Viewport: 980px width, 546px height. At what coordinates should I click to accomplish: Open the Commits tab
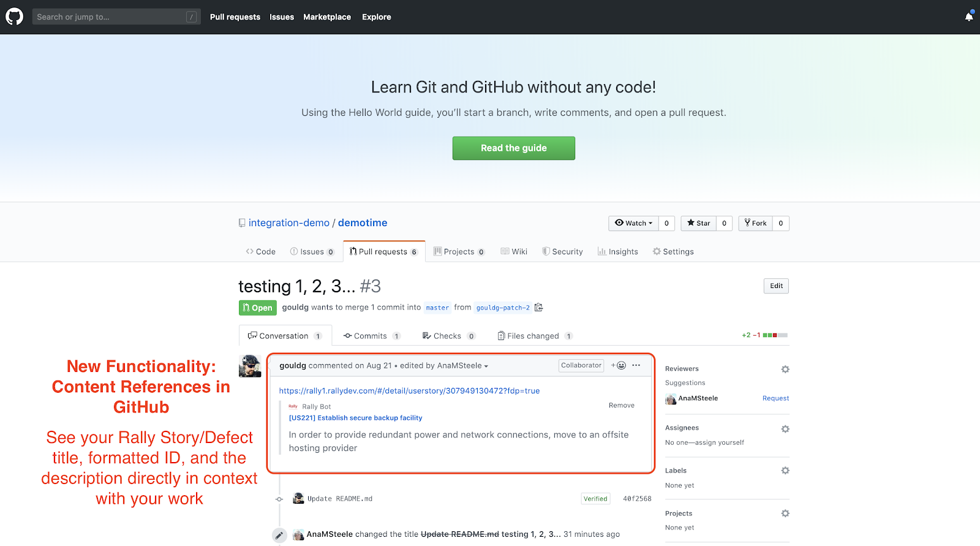coord(371,336)
